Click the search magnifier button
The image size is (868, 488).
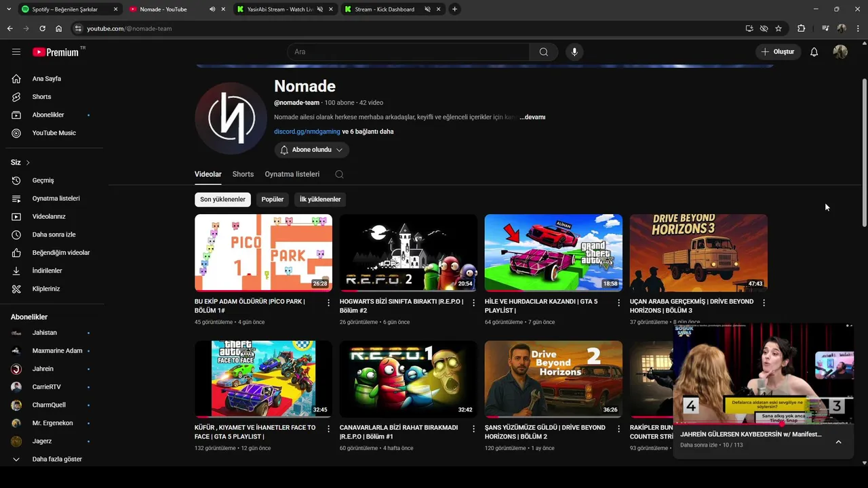click(x=543, y=52)
